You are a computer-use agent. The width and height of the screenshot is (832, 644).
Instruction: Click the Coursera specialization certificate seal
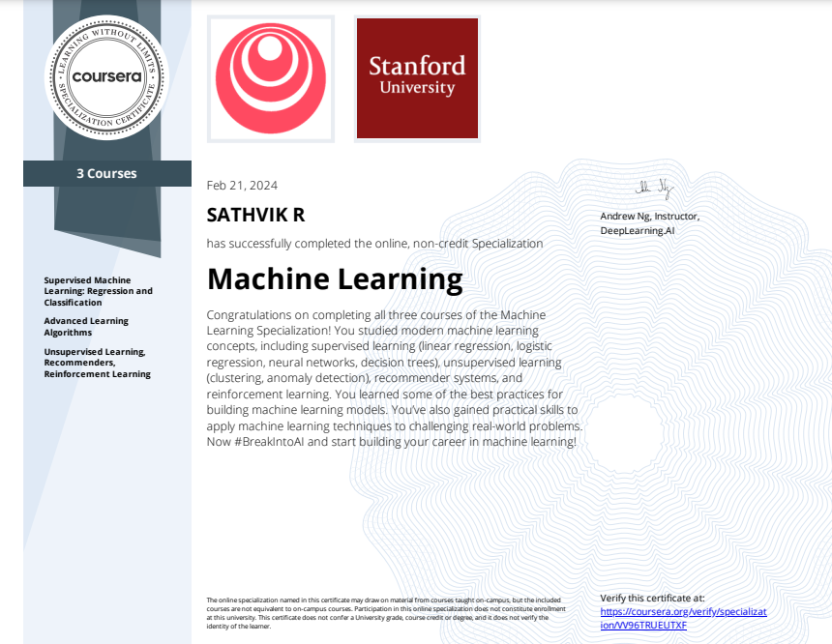[106, 77]
